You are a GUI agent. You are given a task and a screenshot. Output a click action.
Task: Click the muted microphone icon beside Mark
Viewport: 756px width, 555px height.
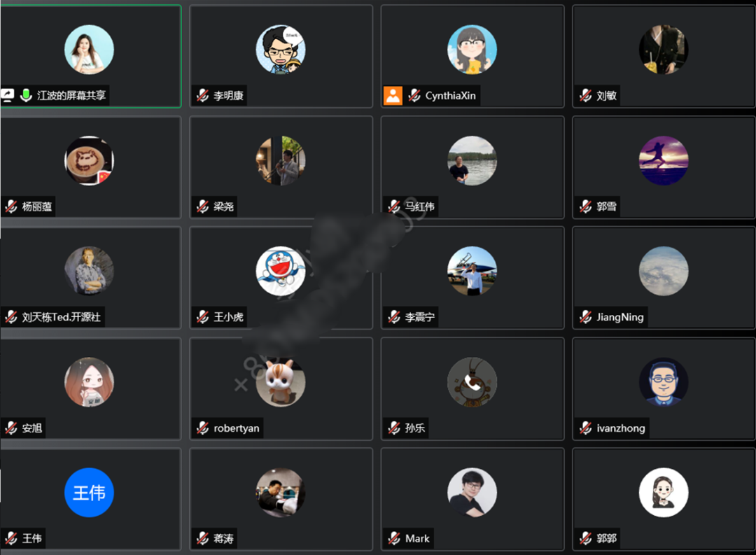[394, 538]
